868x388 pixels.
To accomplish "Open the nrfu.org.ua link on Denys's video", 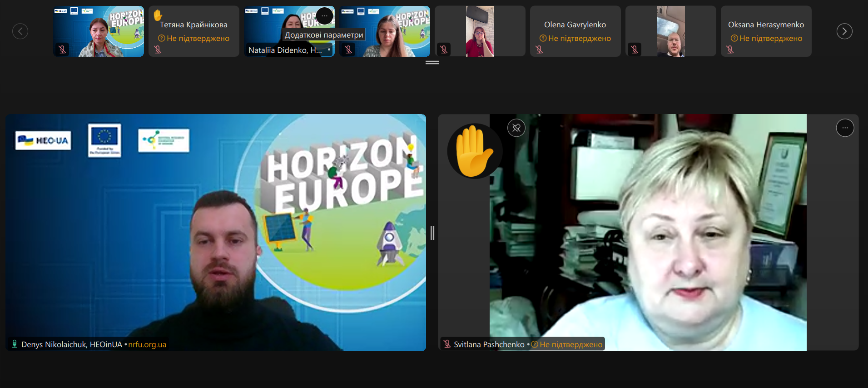I will click(147, 344).
